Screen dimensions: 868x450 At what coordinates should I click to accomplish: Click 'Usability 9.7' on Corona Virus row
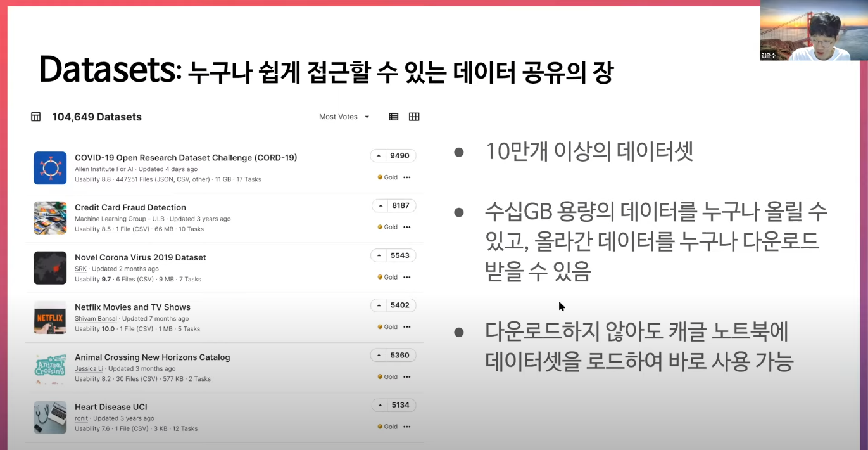(x=93, y=279)
